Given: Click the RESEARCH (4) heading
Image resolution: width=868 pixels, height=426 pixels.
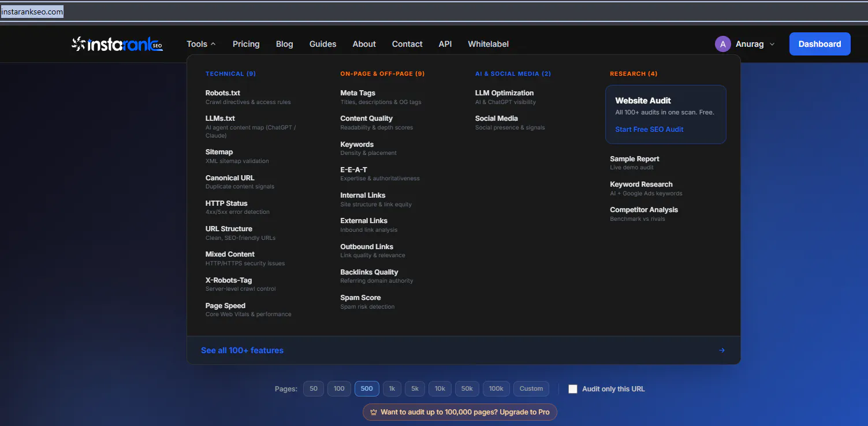Looking at the screenshot, I should pos(634,74).
